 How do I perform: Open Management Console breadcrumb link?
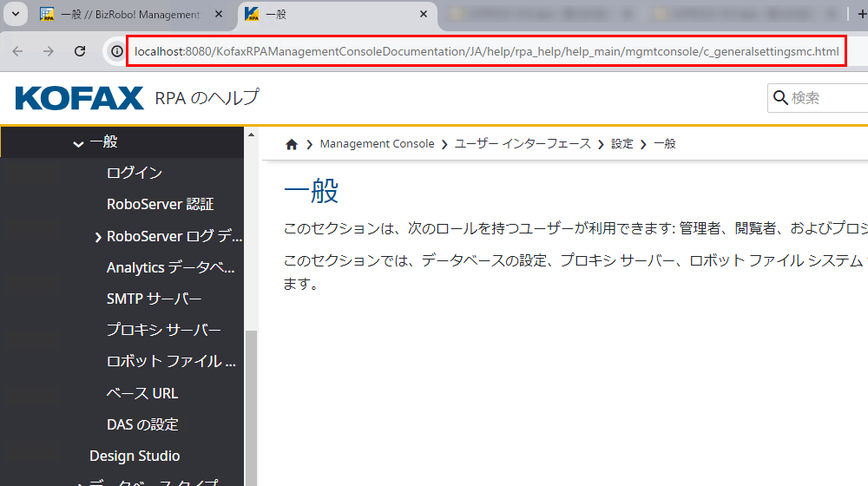[377, 144]
